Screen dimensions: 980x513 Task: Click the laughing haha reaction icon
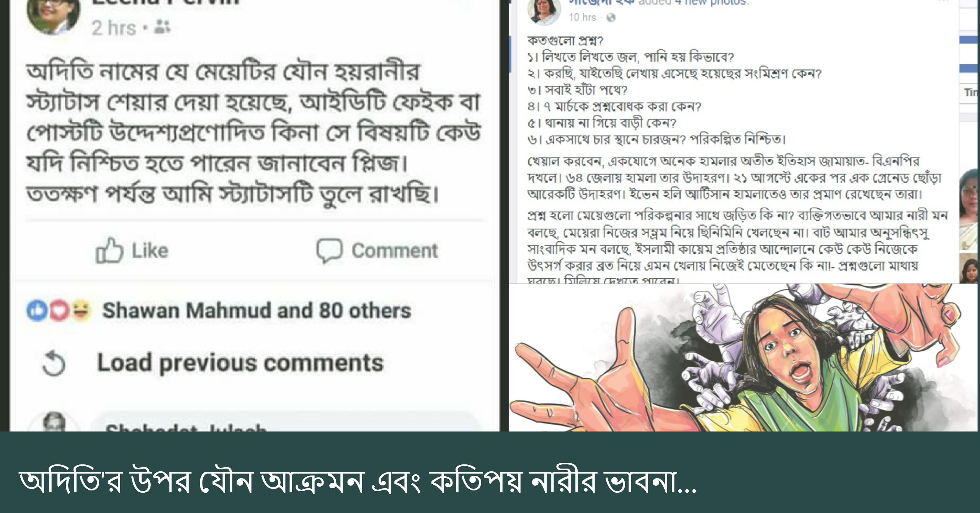(x=80, y=310)
